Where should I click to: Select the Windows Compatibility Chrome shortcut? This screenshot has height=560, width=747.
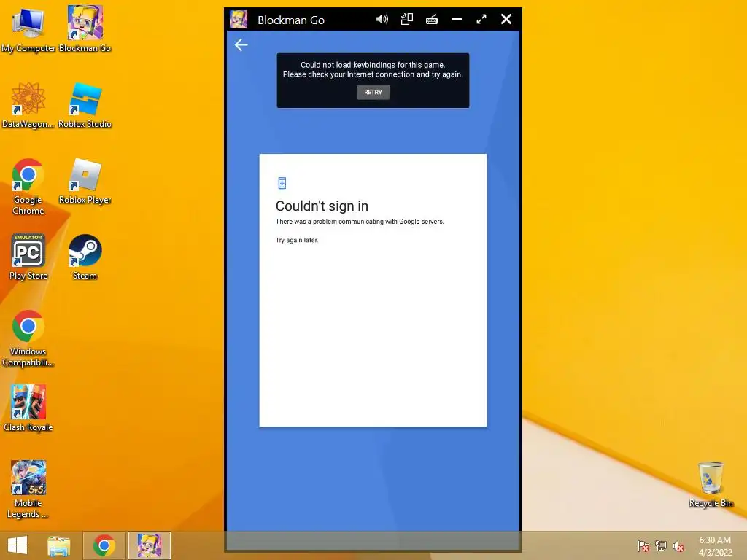[x=28, y=338]
